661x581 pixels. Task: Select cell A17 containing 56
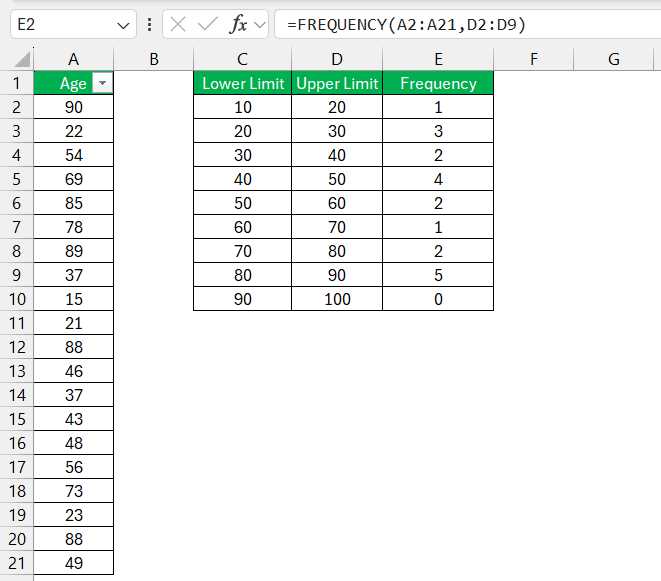pyautogui.click(x=73, y=467)
